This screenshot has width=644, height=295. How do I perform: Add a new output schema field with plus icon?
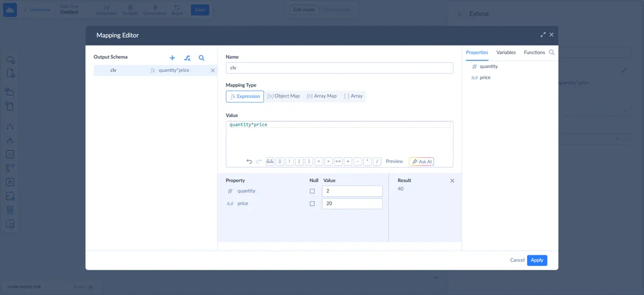172,58
